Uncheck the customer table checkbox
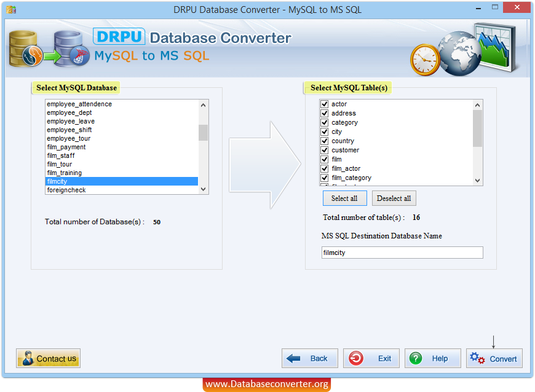535x392 pixels. (325, 150)
